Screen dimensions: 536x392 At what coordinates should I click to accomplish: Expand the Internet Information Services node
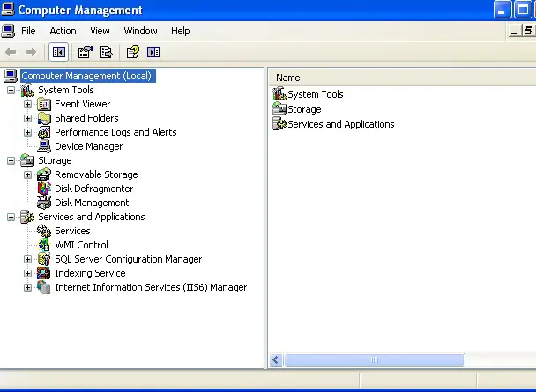(27, 287)
